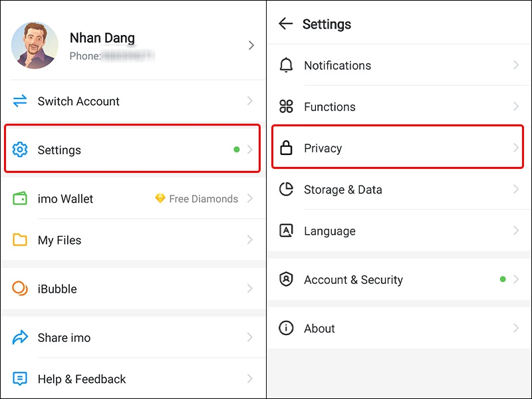Screen dimensions: 532x399
Task: Click the Storage & Data pie icon
Action: click(286, 189)
